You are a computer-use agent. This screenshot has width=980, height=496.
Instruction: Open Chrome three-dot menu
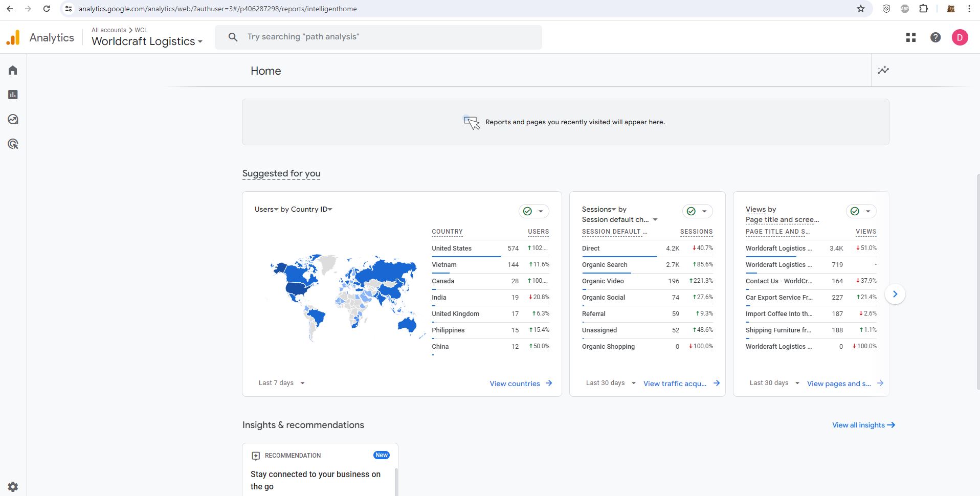(x=969, y=9)
